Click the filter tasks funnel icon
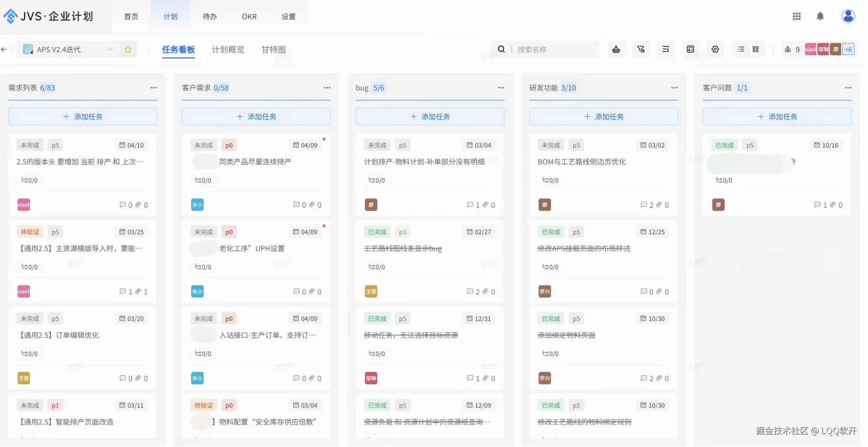Screen dimensions: 868x447 pyautogui.click(x=641, y=49)
